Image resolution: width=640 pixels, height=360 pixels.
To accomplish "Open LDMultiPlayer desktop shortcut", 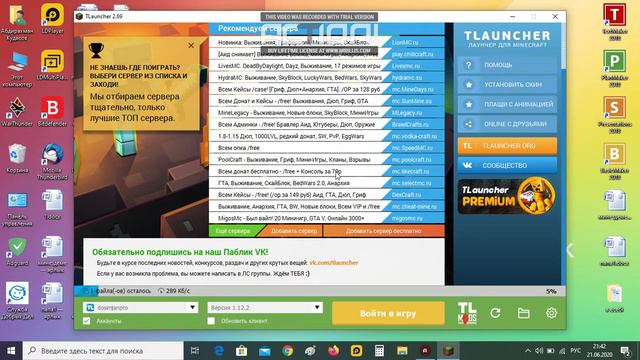I will pos(52,65).
